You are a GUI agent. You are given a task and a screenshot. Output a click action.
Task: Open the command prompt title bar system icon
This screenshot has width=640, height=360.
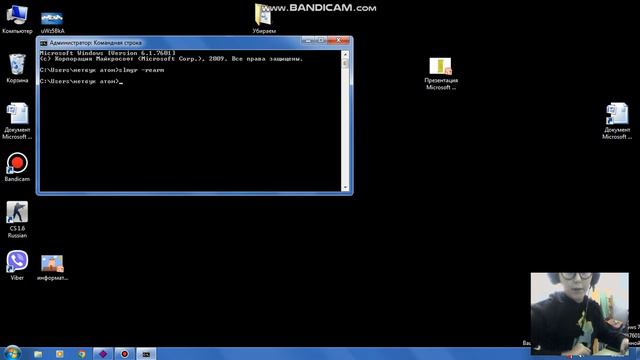point(44,43)
